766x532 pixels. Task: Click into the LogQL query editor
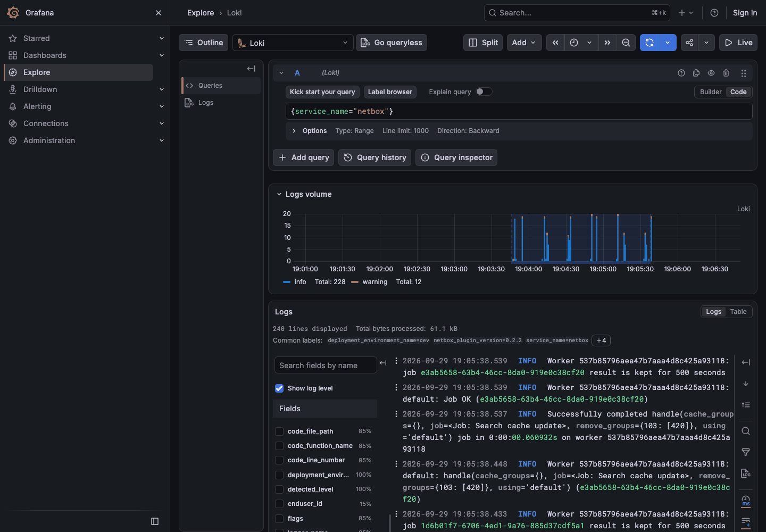coord(519,111)
